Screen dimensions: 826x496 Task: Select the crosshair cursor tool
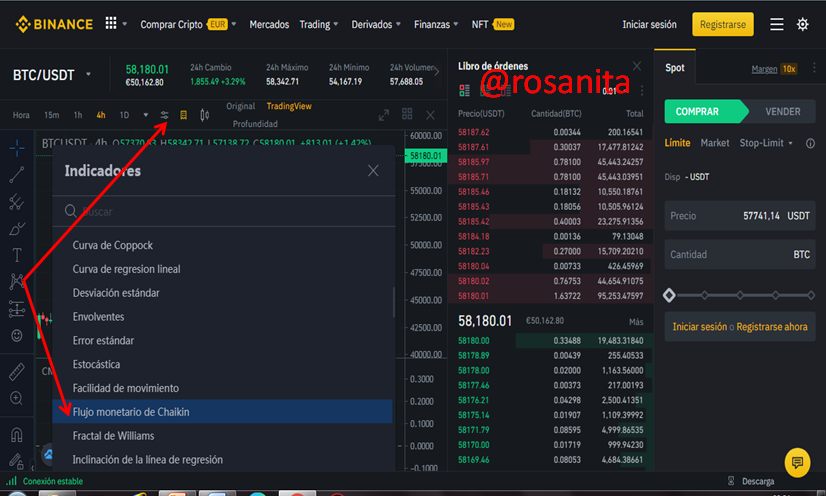(17, 148)
